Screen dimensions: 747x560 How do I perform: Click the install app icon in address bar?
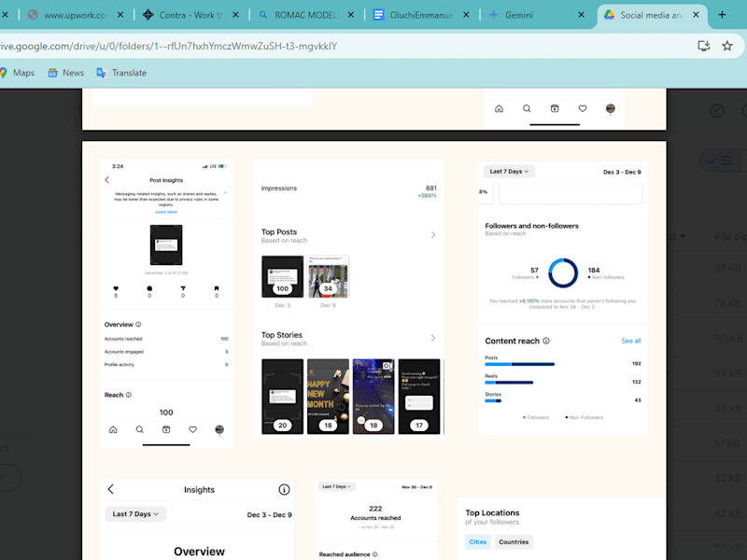(x=704, y=46)
